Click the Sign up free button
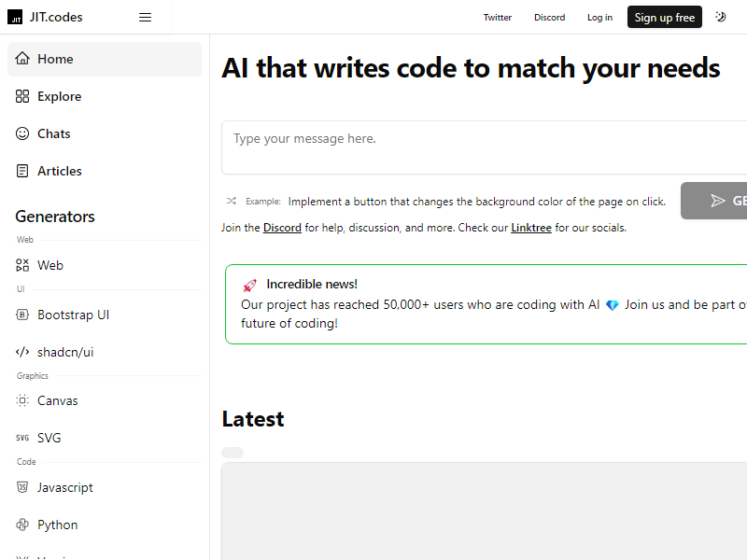Viewport: 747px width, 560px height. pos(664,17)
